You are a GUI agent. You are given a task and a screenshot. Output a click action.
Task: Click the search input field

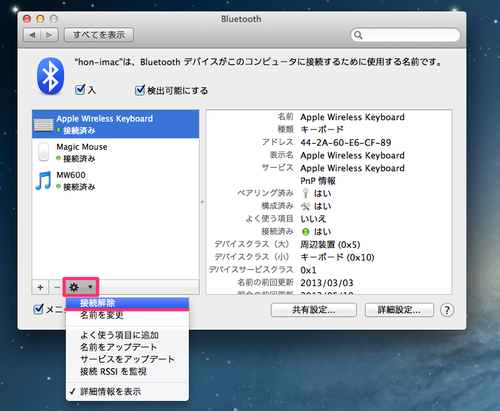(x=405, y=35)
